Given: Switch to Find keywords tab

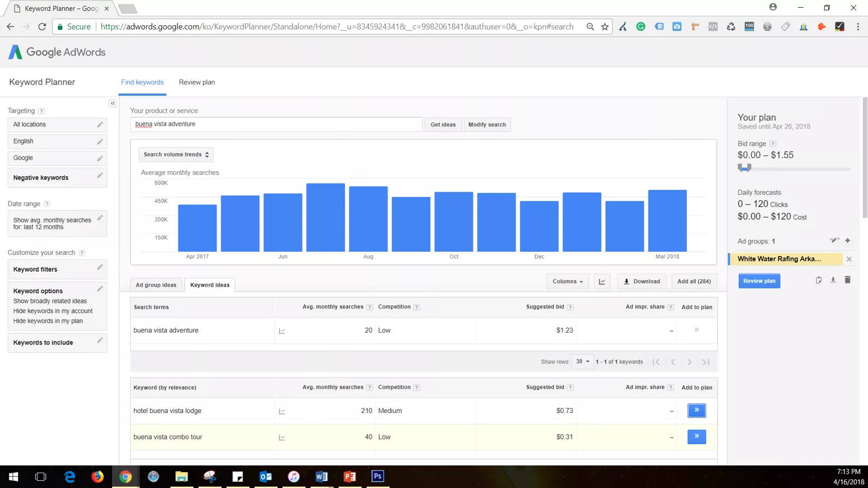Looking at the screenshot, I should [x=142, y=82].
